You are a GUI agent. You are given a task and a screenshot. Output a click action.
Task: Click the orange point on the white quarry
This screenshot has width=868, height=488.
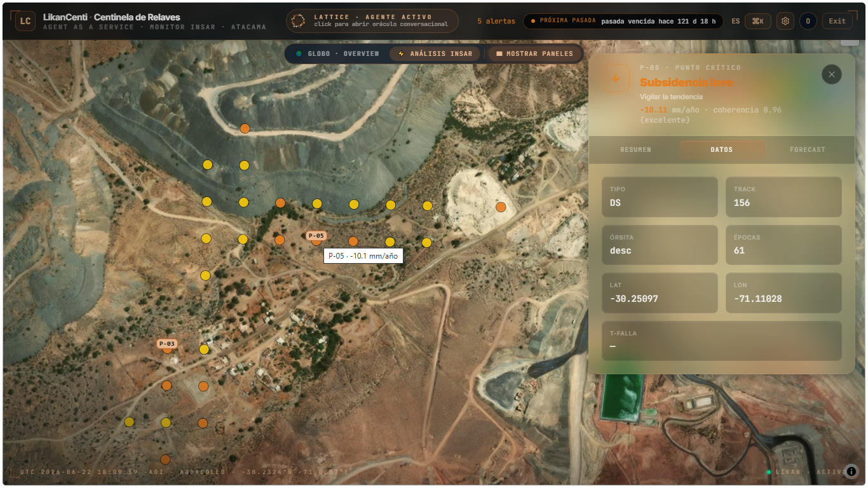click(x=501, y=207)
